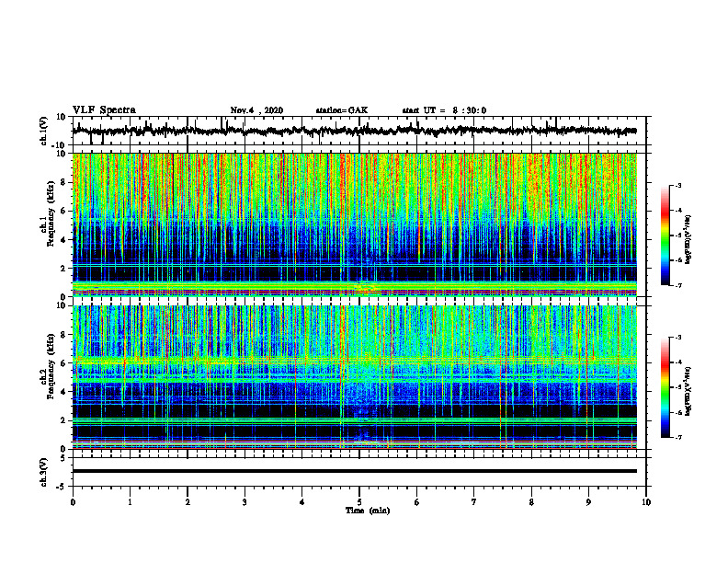Click the ch.2 spectrogram color scale bar

[665, 387]
